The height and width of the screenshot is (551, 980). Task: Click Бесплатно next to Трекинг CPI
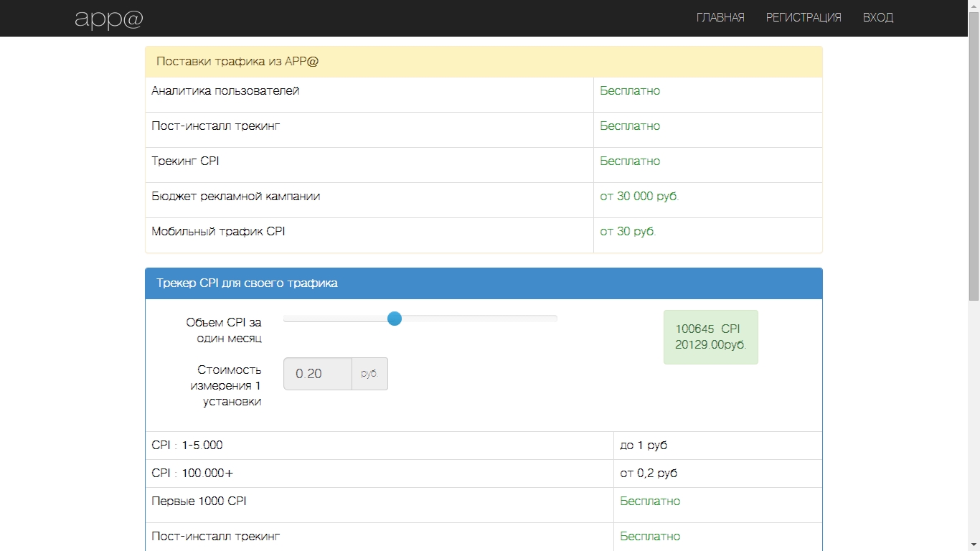point(630,161)
